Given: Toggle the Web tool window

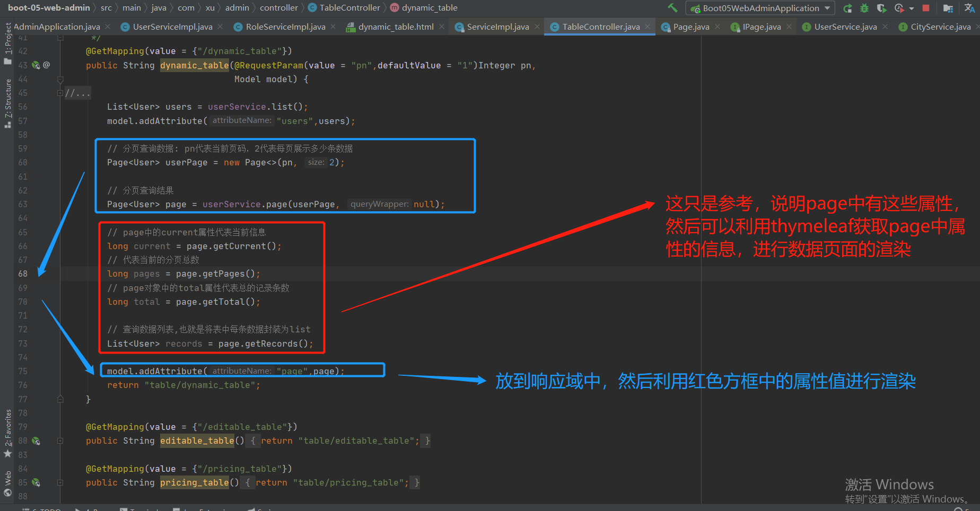Looking at the screenshot, I should 7,483.
